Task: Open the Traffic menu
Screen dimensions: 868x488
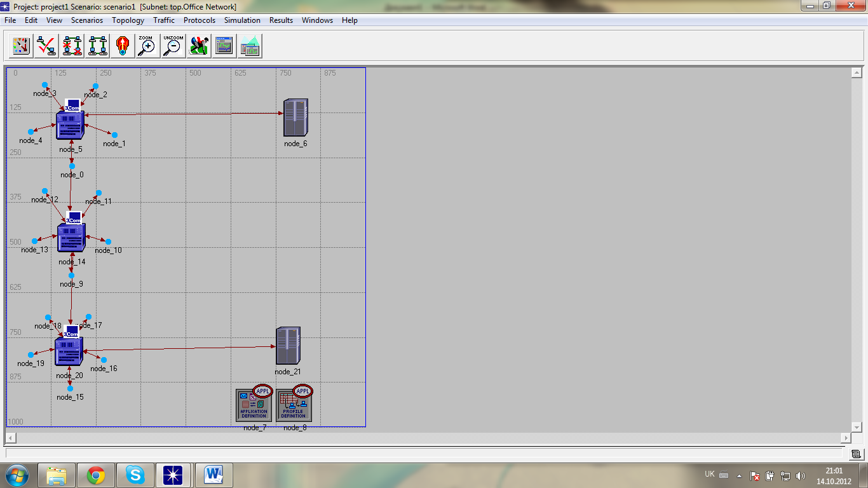Action: tap(164, 20)
